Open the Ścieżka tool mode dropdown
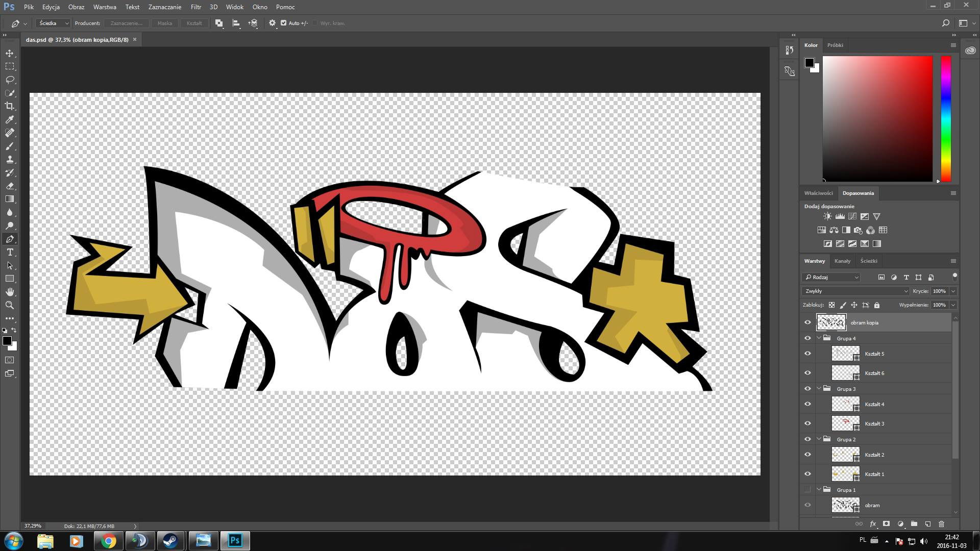Image resolution: width=980 pixels, height=551 pixels. tap(53, 23)
